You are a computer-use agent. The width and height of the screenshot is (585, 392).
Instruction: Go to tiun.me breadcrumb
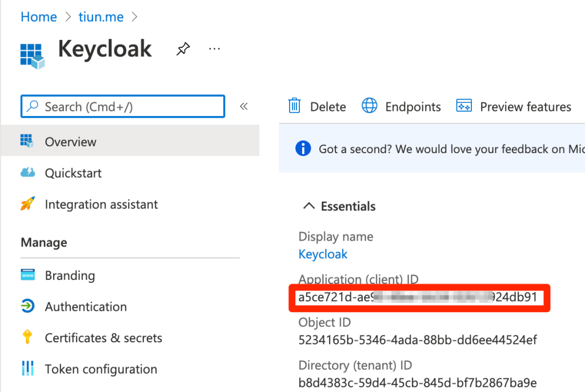click(101, 17)
